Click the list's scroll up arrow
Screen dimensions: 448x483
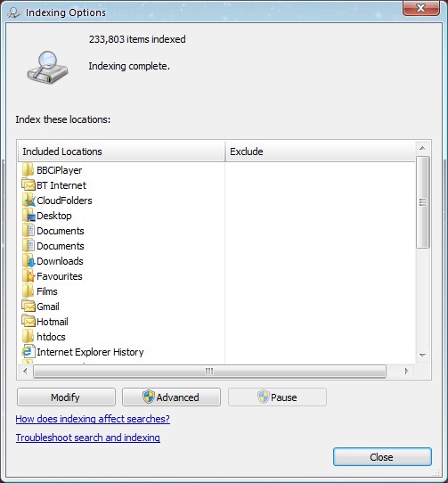click(x=422, y=148)
